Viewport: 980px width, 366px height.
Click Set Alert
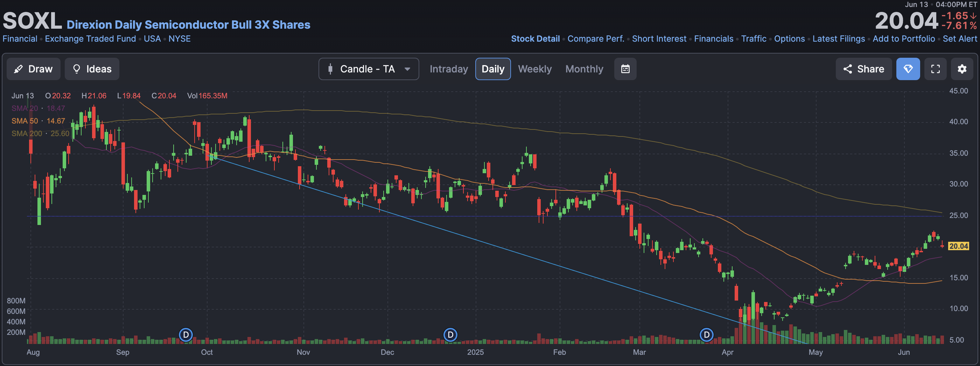coord(959,39)
